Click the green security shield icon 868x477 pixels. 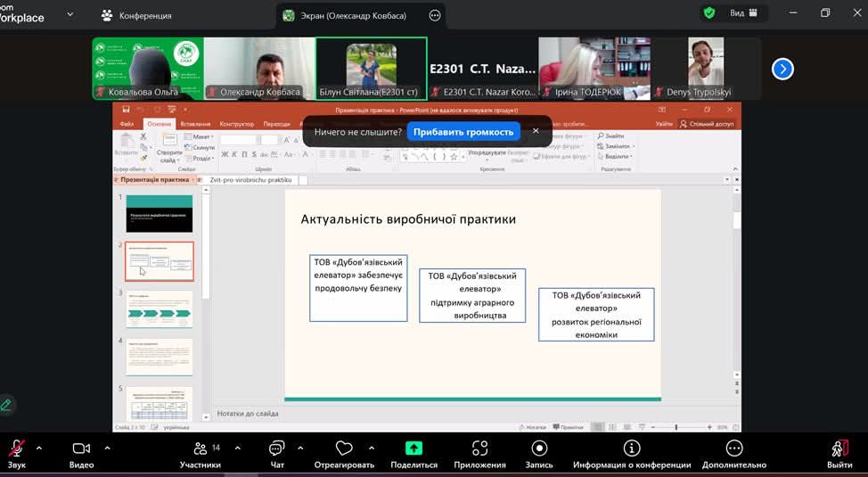pos(709,13)
